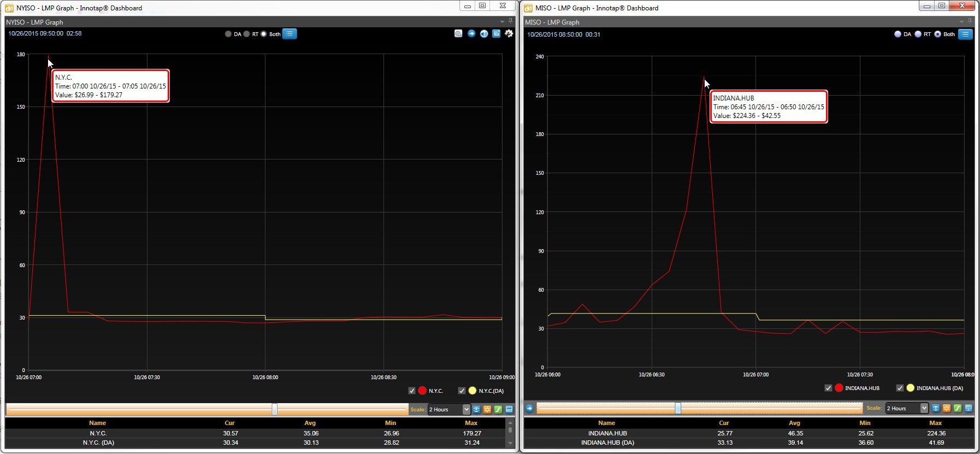Click the green curve icon in NYISO bottom toolbar
980x454 pixels.
498,409
